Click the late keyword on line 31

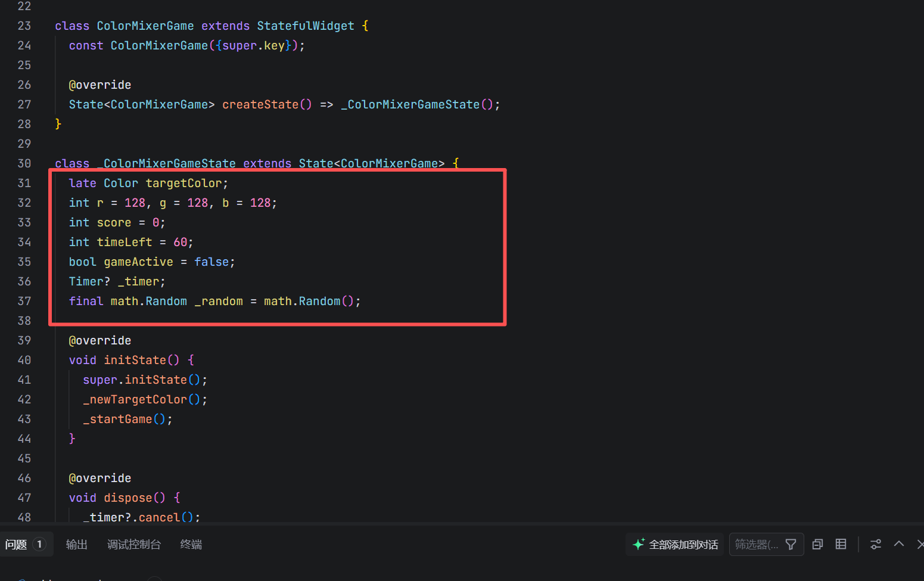(x=83, y=184)
